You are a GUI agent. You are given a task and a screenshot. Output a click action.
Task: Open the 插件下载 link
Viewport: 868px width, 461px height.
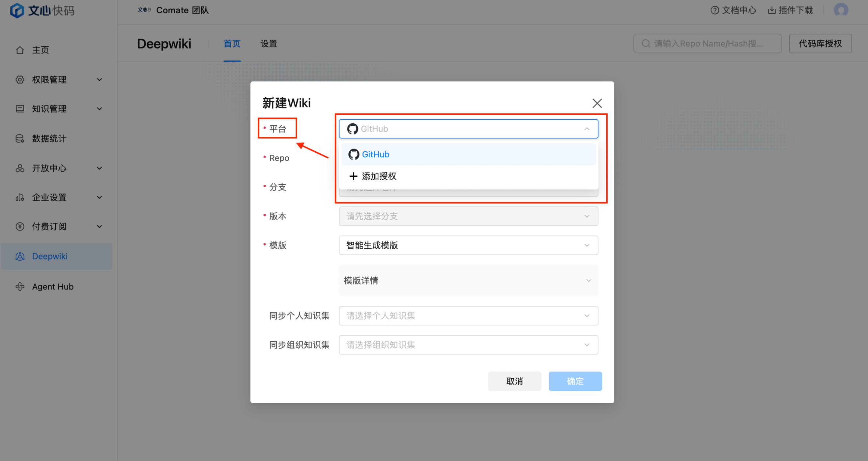790,11
